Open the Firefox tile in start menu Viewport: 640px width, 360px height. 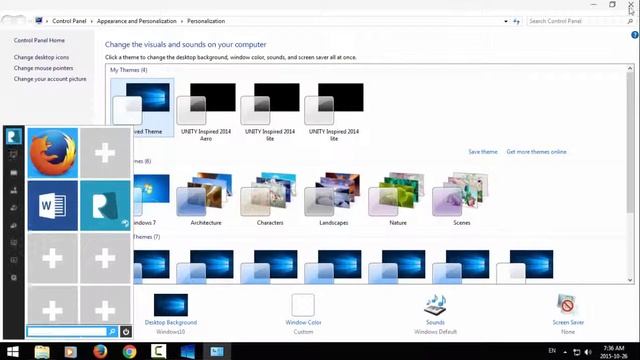(x=53, y=153)
